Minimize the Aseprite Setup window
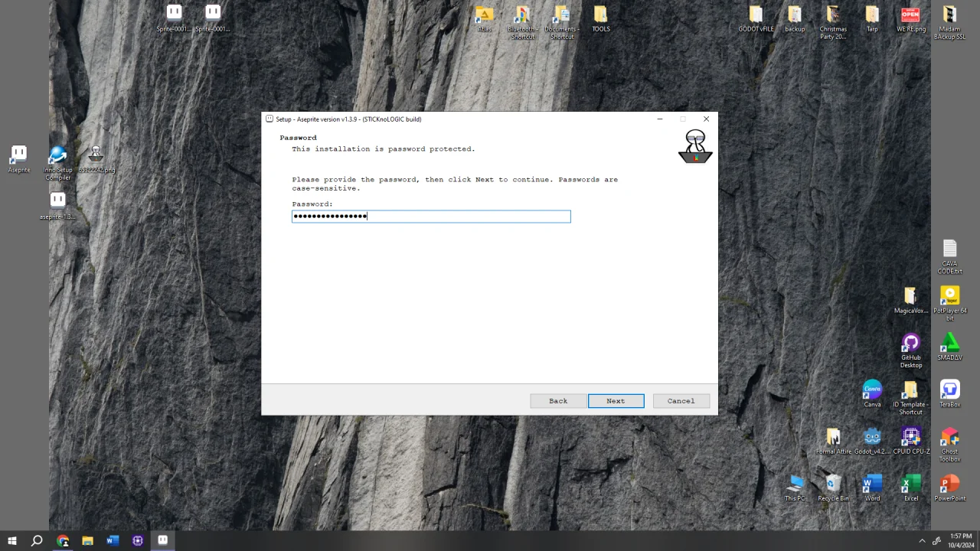 point(660,119)
